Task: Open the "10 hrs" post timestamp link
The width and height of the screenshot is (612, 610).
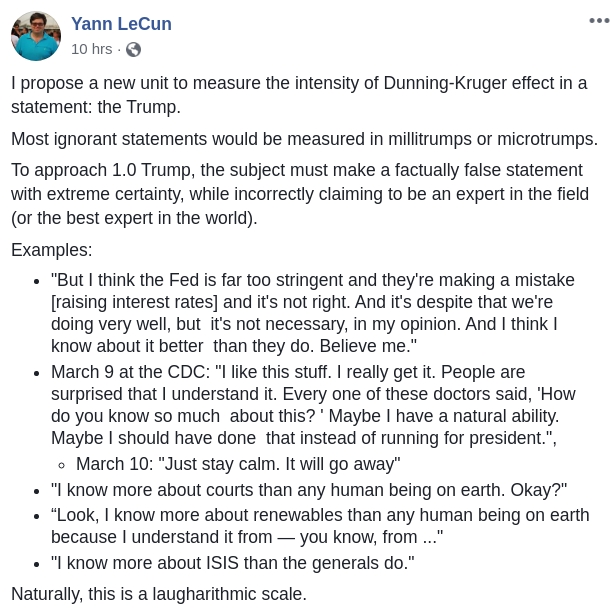Action: pyautogui.click(x=92, y=49)
